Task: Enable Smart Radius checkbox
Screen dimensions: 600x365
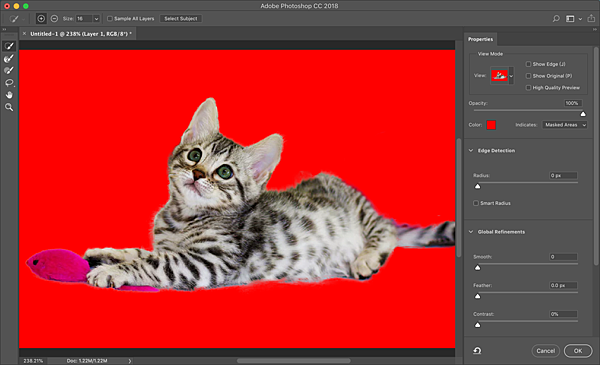Action: [x=476, y=203]
